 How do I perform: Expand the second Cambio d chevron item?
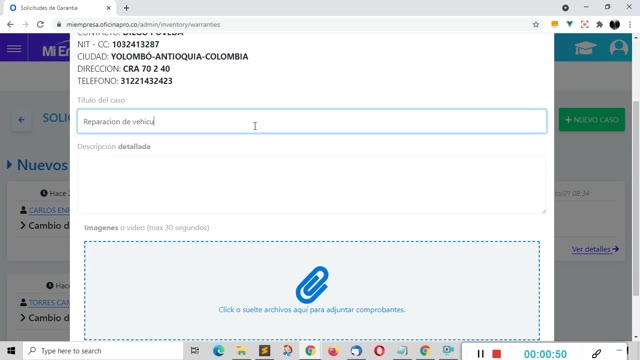(x=23, y=318)
